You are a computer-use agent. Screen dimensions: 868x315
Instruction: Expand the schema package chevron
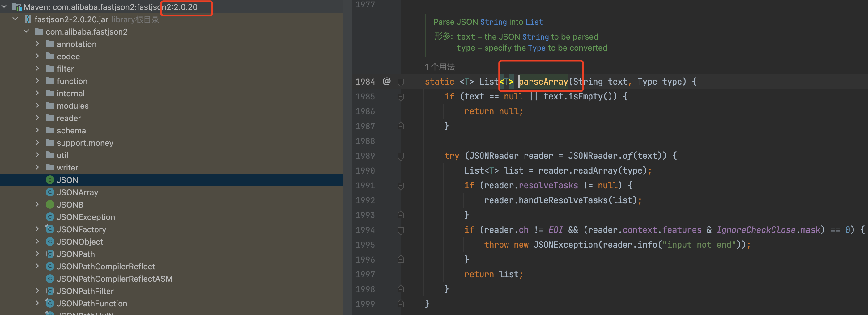click(x=37, y=130)
